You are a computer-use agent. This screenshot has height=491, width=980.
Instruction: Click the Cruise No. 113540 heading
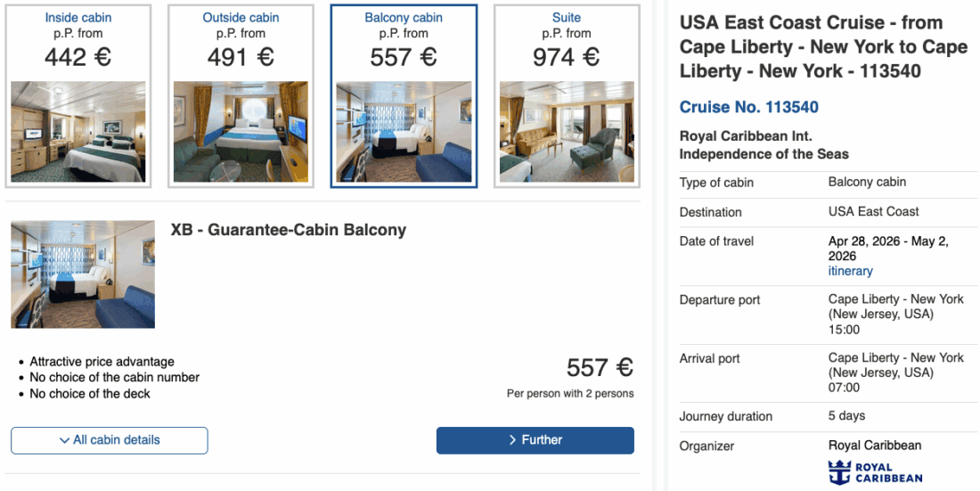point(748,107)
